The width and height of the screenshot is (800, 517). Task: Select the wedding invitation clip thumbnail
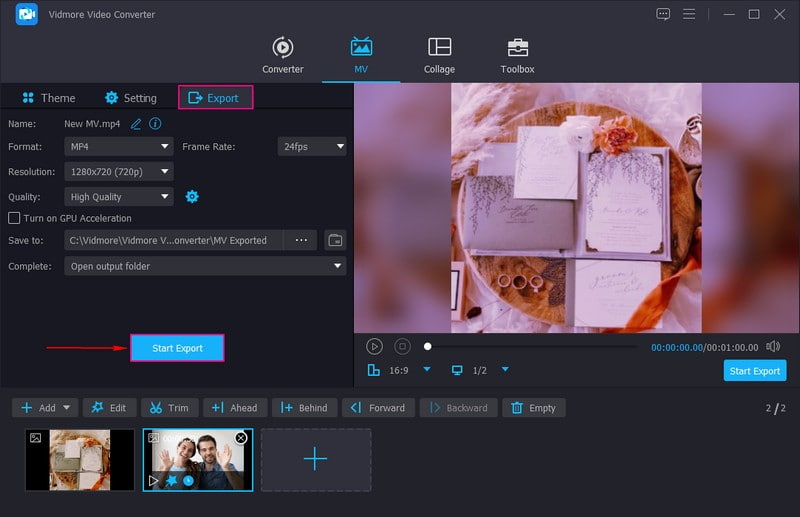tap(80, 460)
